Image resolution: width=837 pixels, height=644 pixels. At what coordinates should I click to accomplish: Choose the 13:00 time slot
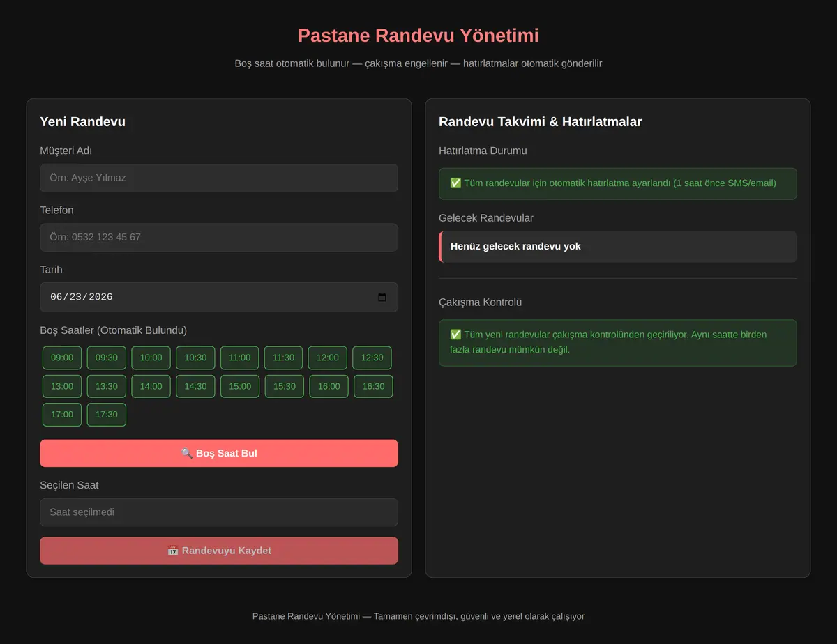[x=62, y=386]
